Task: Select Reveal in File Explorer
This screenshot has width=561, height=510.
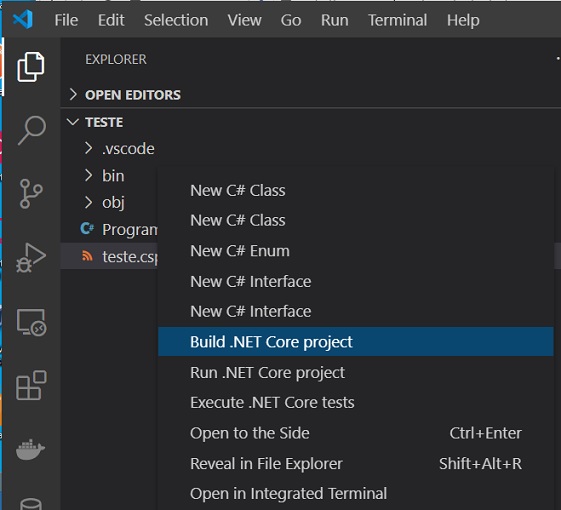Action: click(x=356, y=463)
